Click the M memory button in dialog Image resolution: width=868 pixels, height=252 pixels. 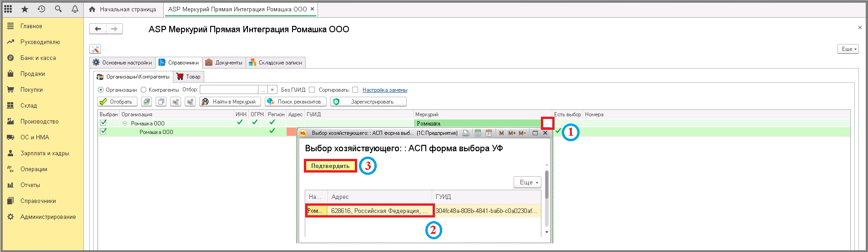(501, 133)
